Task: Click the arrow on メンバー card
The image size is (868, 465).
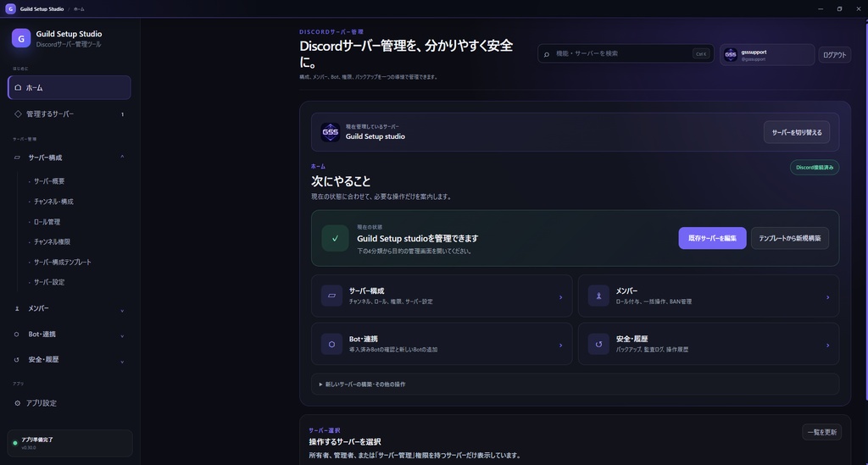Action: click(x=827, y=297)
